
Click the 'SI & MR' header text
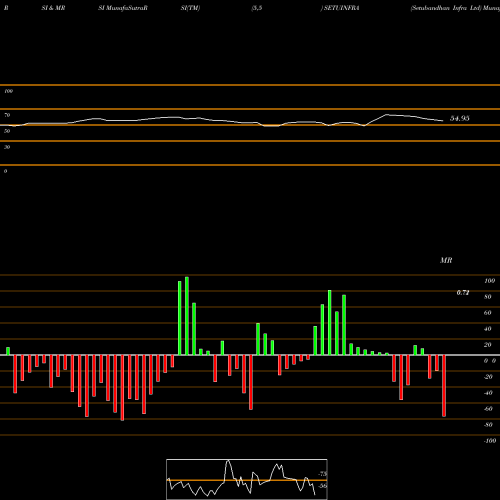[53, 8]
